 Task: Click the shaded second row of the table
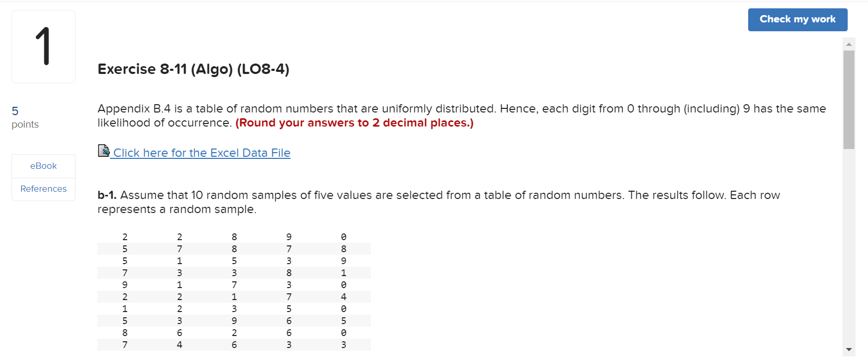click(234, 249)
